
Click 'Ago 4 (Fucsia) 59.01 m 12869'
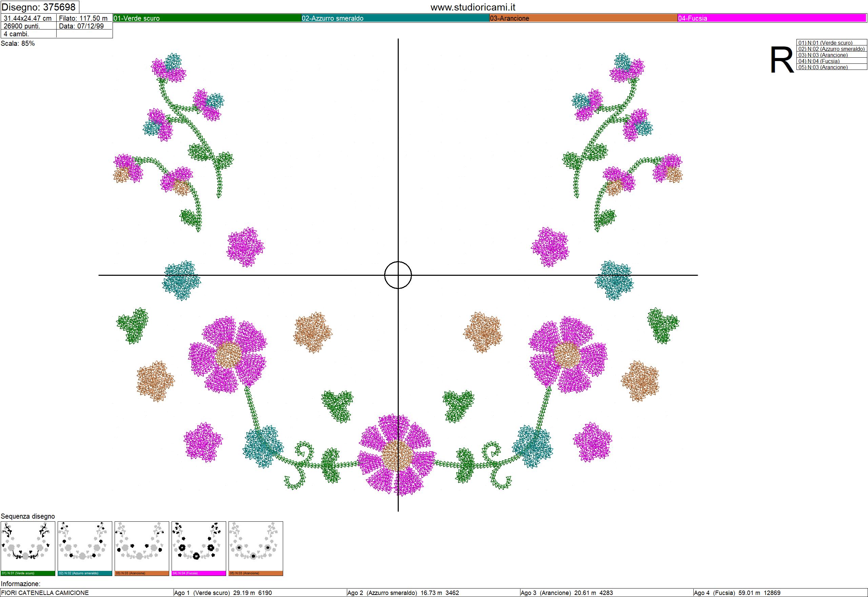pyautogui.click(x=737, y=593)
